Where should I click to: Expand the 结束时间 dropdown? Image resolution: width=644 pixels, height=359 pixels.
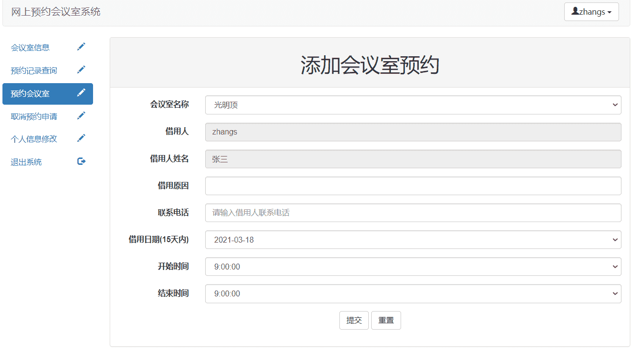(413, 293)
